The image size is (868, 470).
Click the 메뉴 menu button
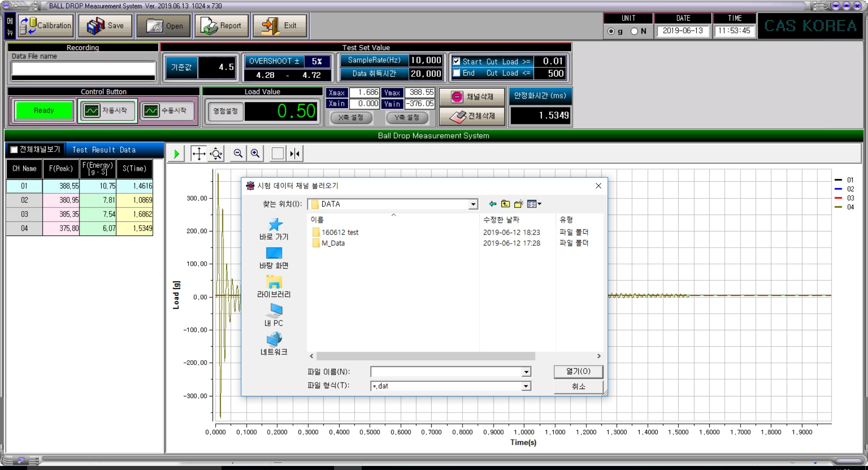coord(10,26)
